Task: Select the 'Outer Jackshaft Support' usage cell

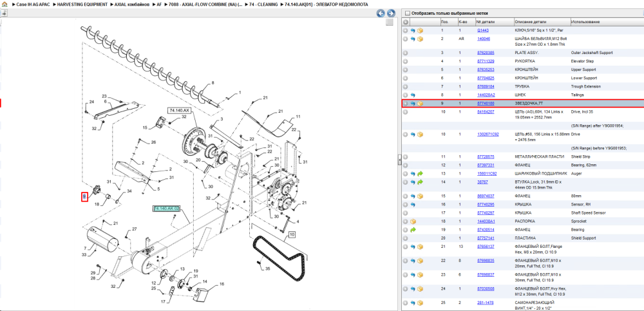Action: 592,53
